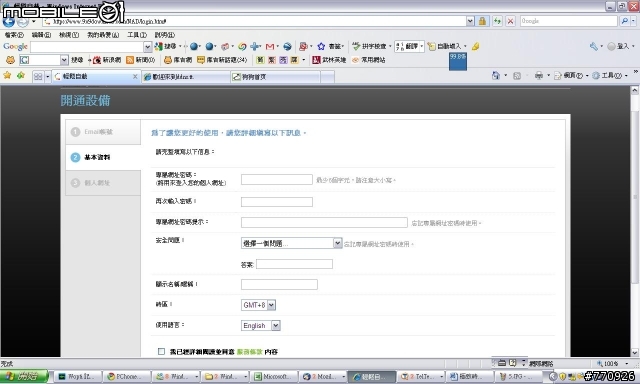The image size is (640, 384).
Task: Click the Quick Tabs grid icon
Action: pos(38,76)
